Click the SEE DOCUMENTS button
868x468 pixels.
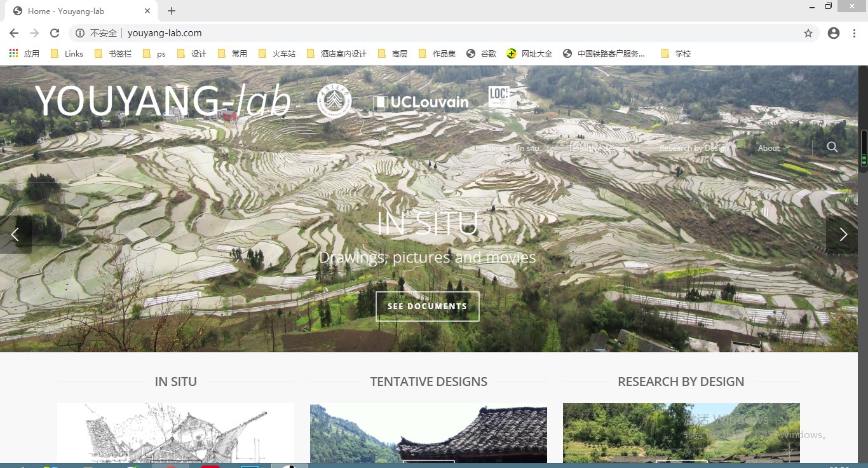pyautogui.click(x=428, y=306)
